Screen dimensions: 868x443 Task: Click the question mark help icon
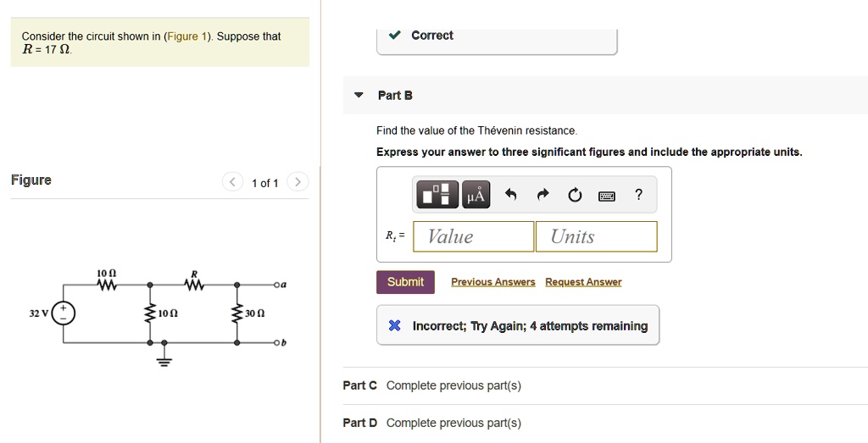[x=638, y=194]
